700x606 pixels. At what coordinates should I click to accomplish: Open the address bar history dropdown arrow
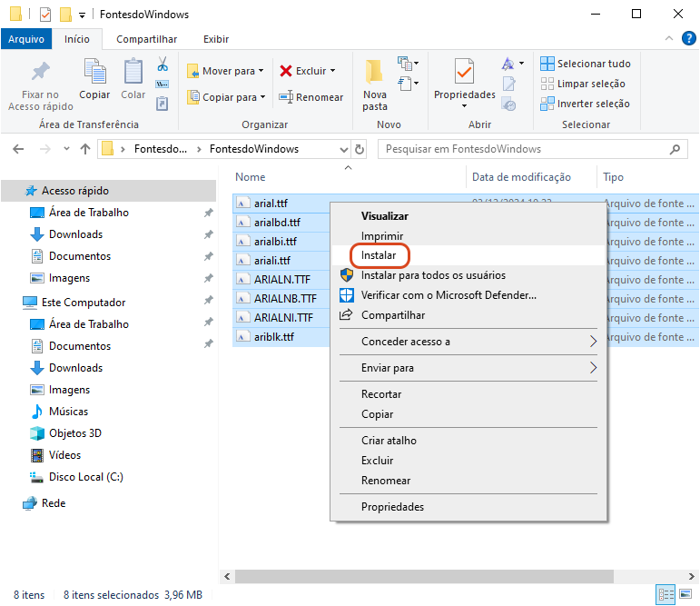[343, 149]
